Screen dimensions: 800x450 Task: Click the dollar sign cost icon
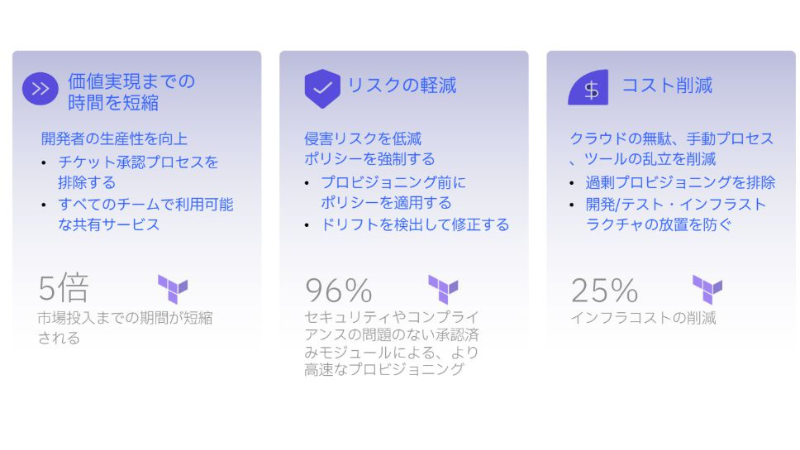(590, 88)
